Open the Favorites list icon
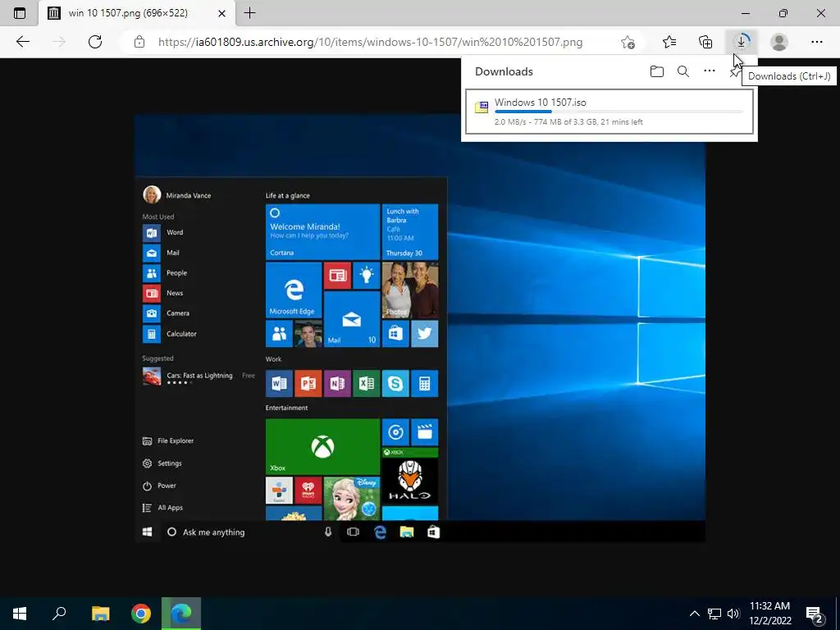This screenshot has width=840, height=630. click(x=669, y=42)
